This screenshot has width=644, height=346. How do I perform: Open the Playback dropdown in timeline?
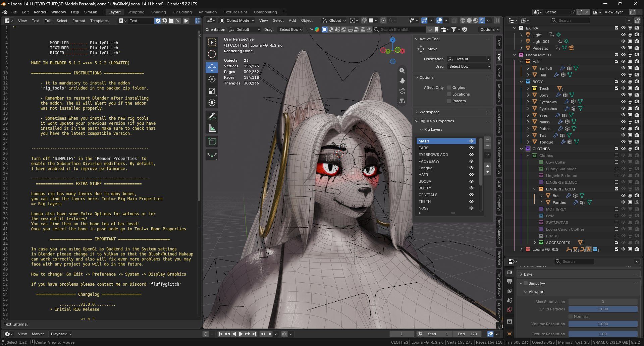tap(61, 334)
